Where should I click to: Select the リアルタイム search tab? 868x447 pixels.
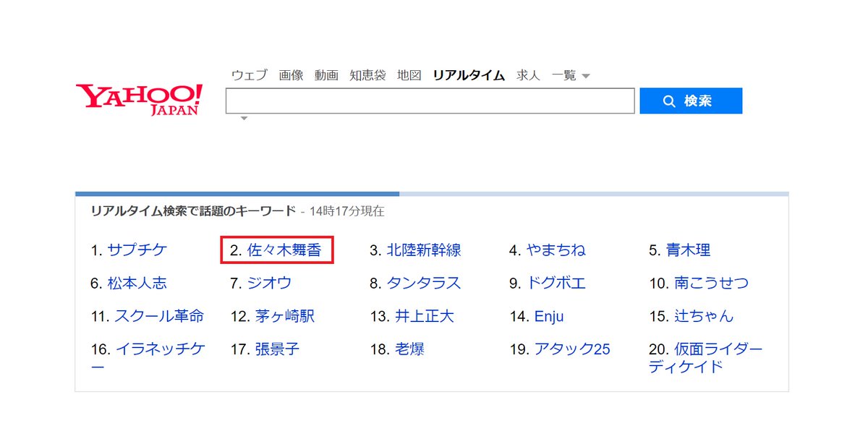pyautogui.click(x=469, y=75)
